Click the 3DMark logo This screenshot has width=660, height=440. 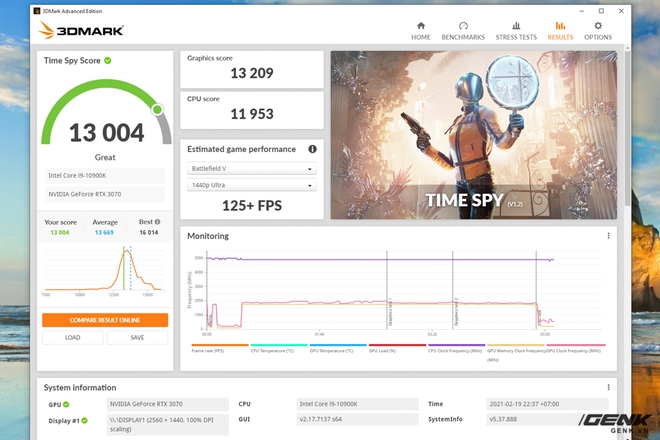pyautogui.click(x=81, y=30)
